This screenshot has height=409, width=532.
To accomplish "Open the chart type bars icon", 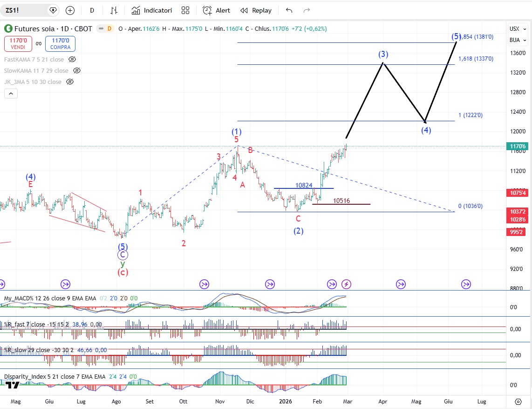I will point(114,10).
